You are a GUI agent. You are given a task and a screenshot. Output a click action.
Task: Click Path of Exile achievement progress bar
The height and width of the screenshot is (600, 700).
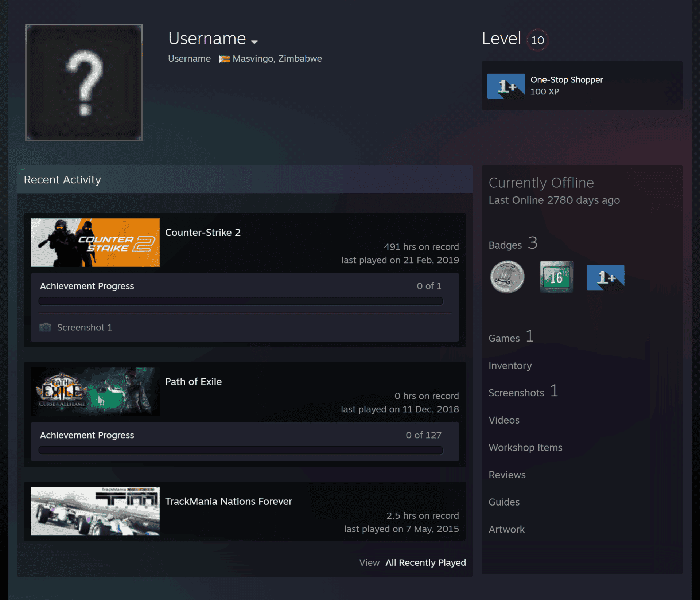241,450
